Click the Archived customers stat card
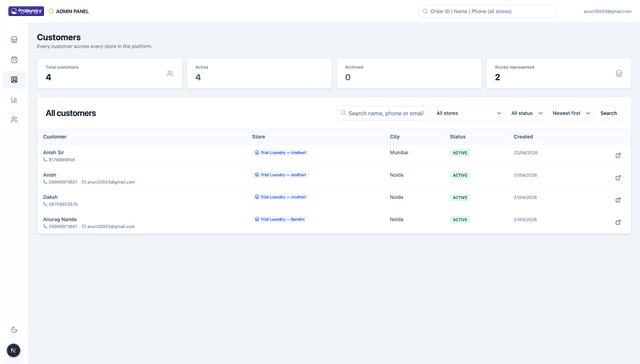This screenshot has width=640, height=364. tap(409, 73)
